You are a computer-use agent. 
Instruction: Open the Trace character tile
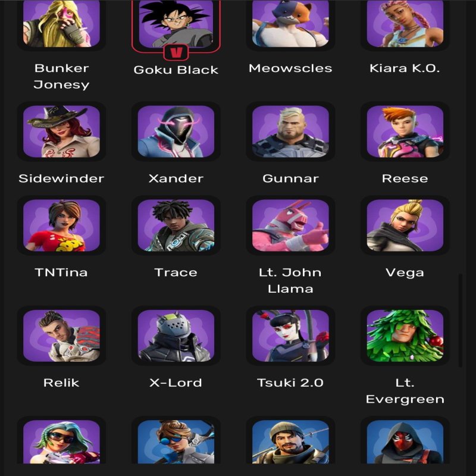point(176,226)
